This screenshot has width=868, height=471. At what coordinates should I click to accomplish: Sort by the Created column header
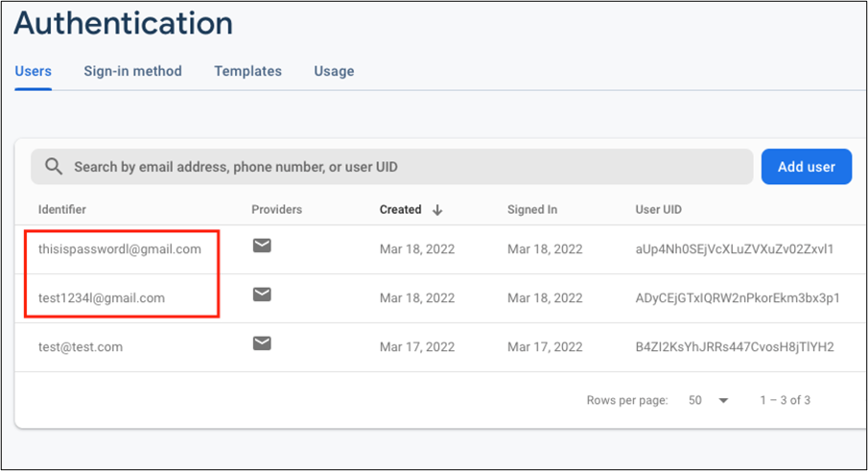pyautogui.click(x=400, y=210)
